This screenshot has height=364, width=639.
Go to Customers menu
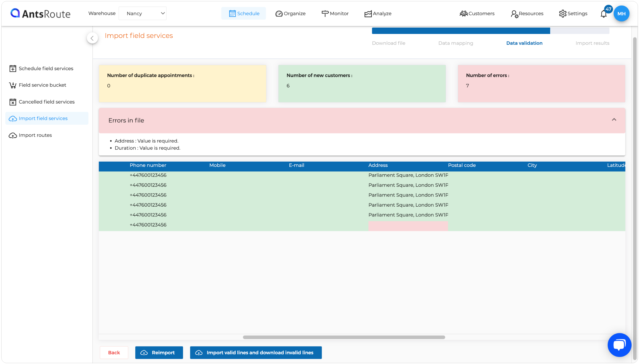(x=477, y=13)
